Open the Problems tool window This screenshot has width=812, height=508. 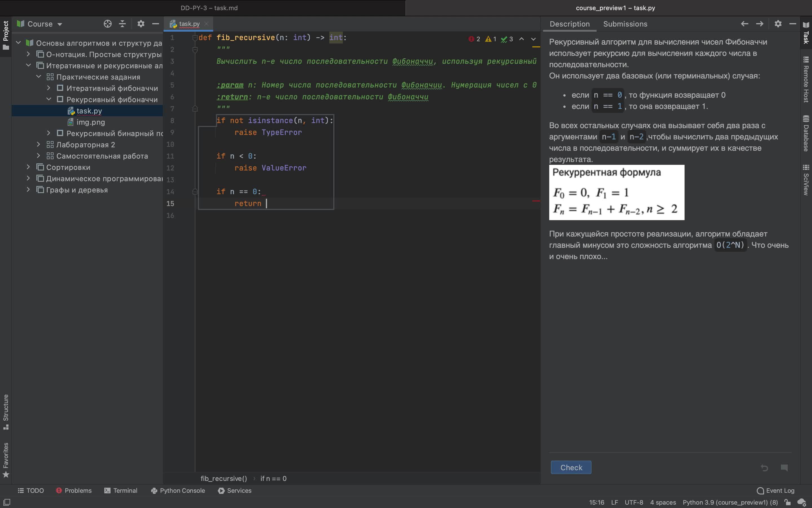click(74, 491)
